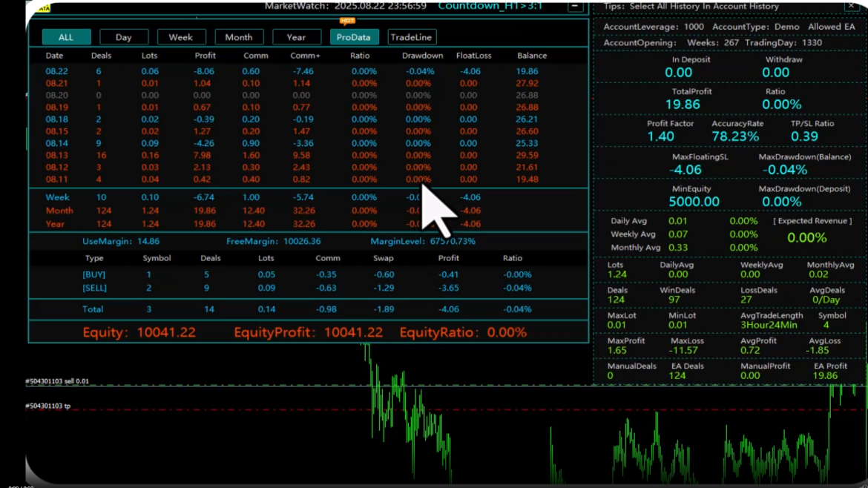This screenshot has width=868, height=488.
Task: Select the ALL period filter button
Action: pos(66,37)
